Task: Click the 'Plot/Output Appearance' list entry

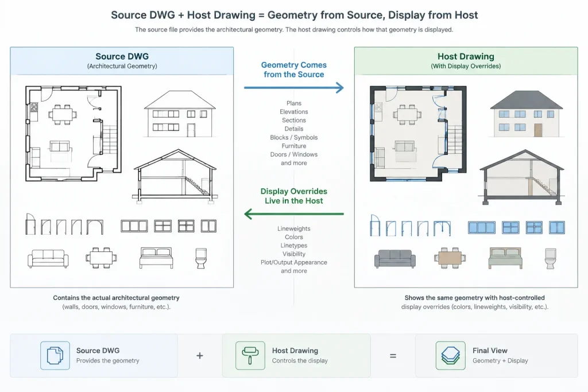Action: [294, 262]
